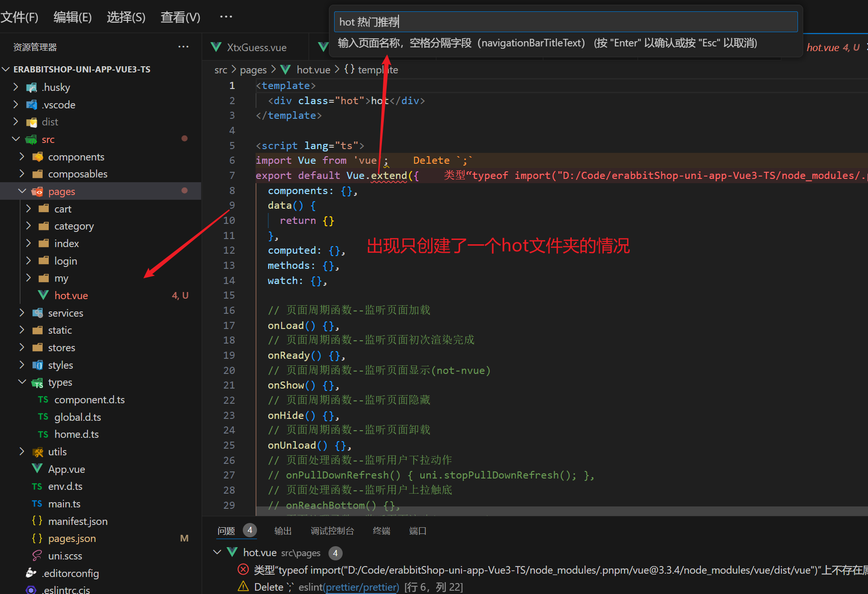Expand the .vscode folder chevron

click(16, 105)
